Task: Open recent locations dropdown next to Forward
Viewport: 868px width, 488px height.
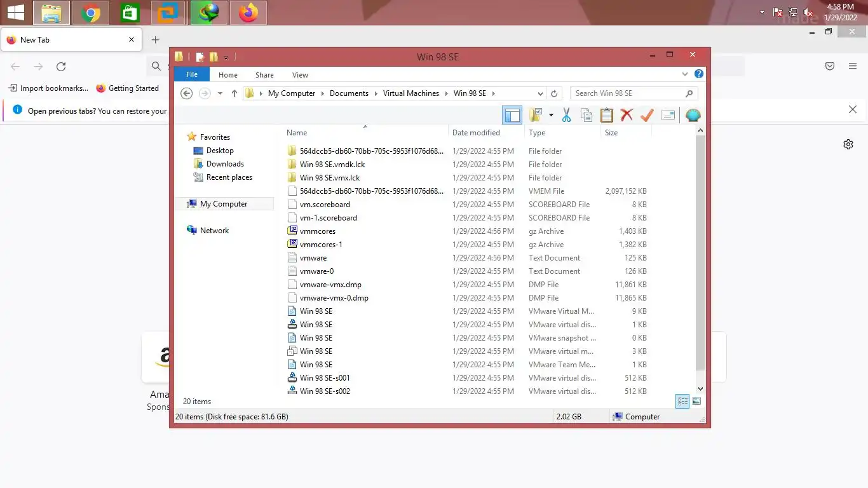Action: (x=220, y=93)
